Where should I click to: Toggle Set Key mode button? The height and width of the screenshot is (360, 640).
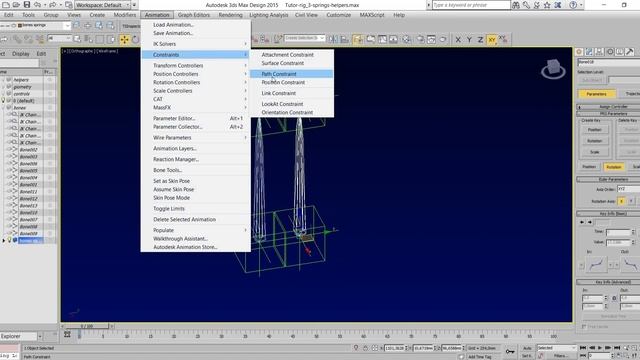tap(526, 356)
